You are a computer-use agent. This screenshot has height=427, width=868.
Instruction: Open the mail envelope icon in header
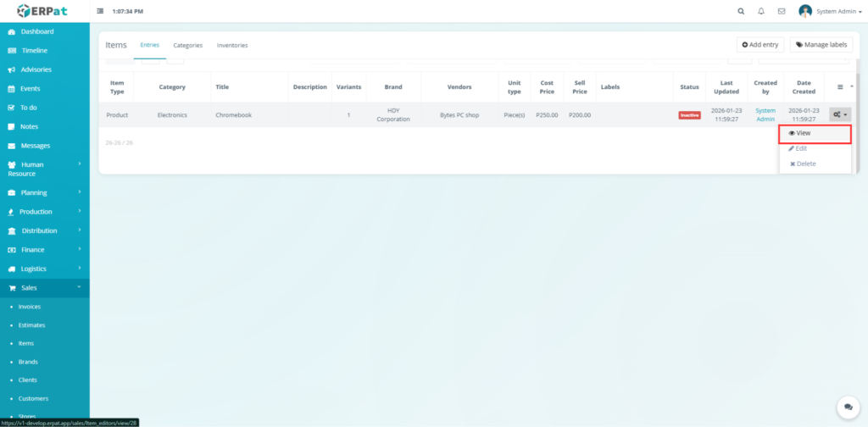[782, 11]
